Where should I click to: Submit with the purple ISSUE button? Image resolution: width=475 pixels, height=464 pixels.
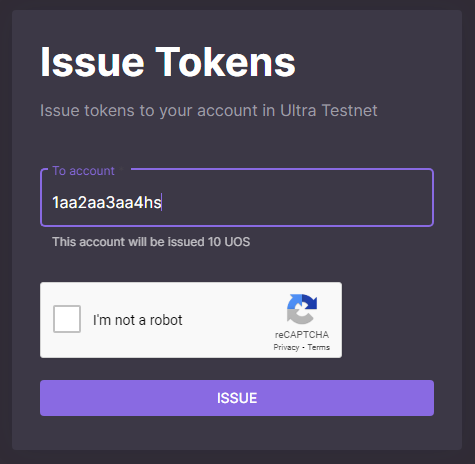237,398
